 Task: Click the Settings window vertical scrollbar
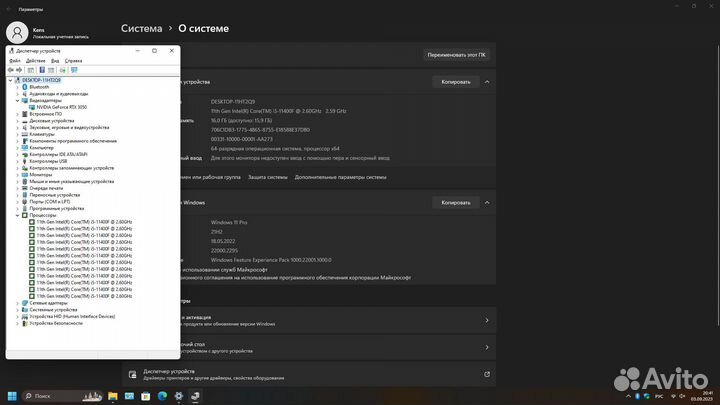click(x=717, y=184)
